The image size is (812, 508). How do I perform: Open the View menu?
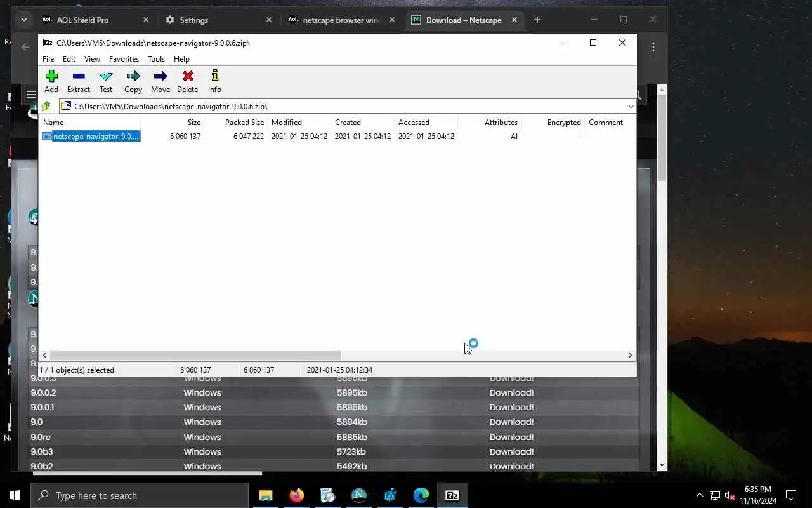tap(93, 59)
